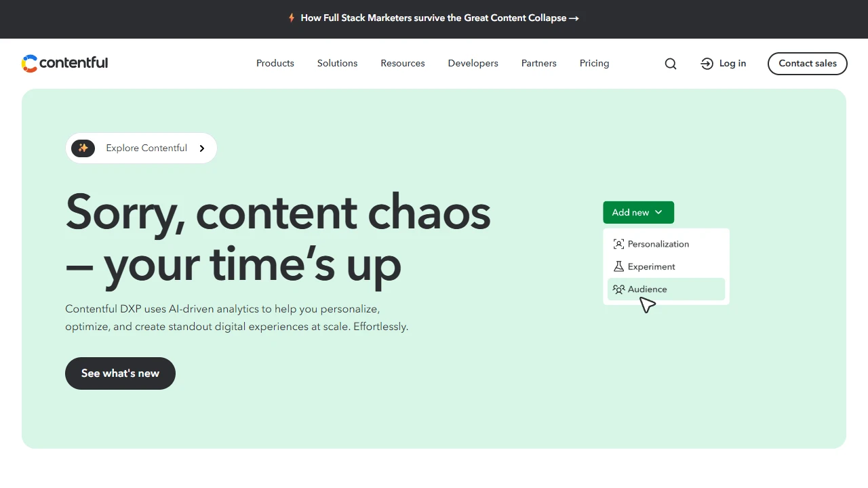Click the sparkle icon in Explore Contentful pill
Image resolution: width=868 pixels, height=488 pixels.
(83, 148)
